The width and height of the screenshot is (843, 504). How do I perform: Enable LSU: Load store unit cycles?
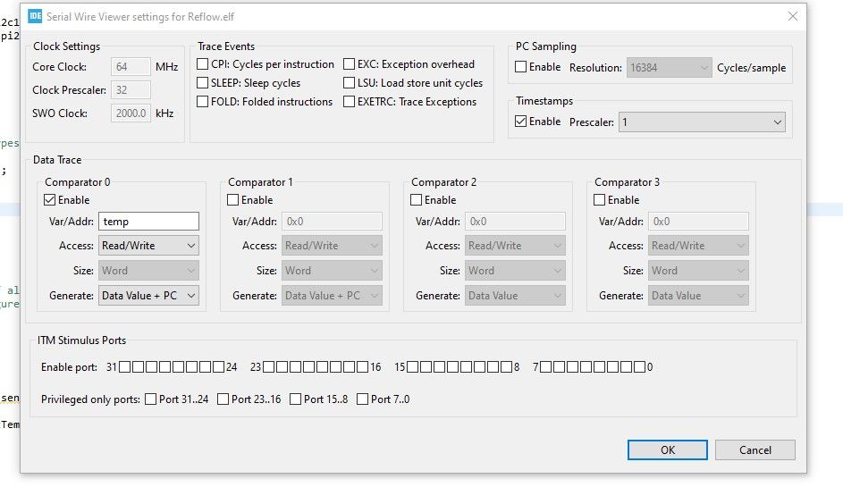[x=350, y=83]
